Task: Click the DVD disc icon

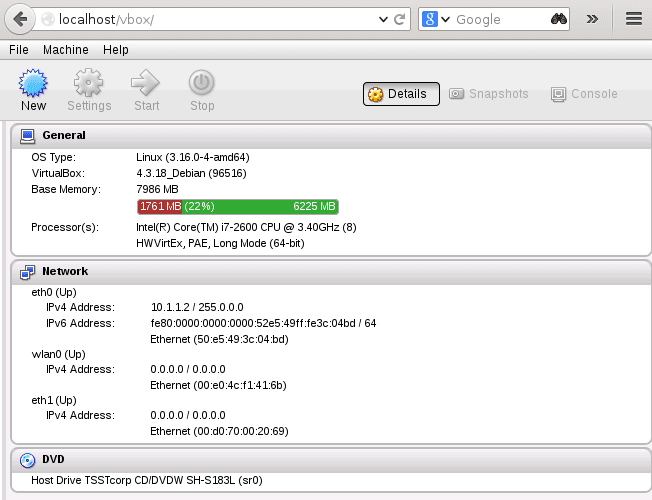Action: coord(27,460)
